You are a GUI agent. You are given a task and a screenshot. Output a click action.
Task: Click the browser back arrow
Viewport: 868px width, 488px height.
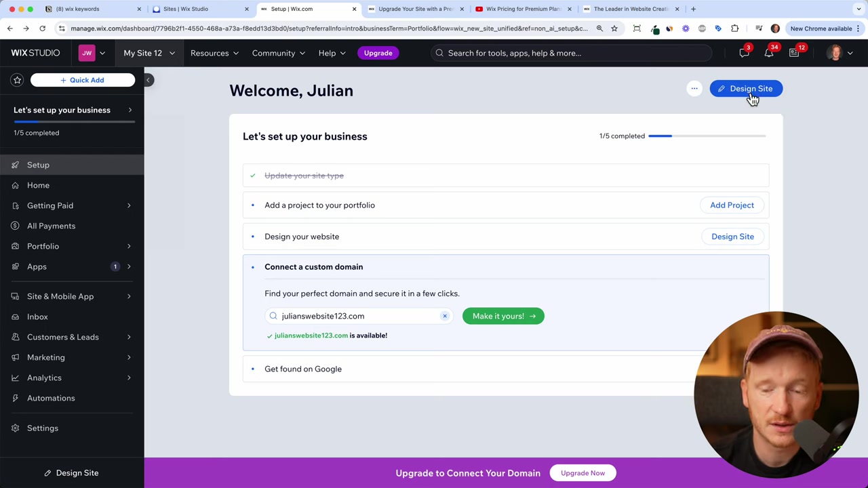pos(9,28)
